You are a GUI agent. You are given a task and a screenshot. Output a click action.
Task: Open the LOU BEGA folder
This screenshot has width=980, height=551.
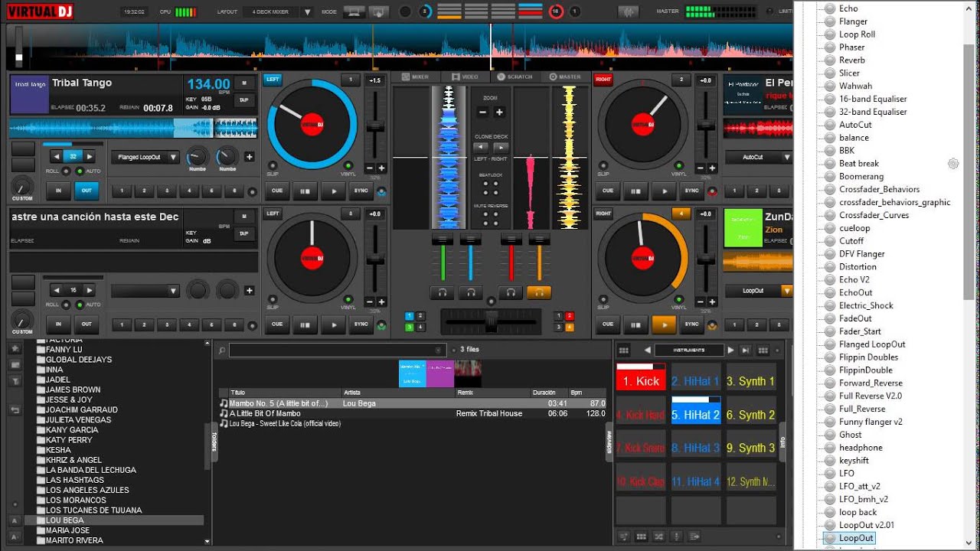pyautogui.click(x=64, y=520)
